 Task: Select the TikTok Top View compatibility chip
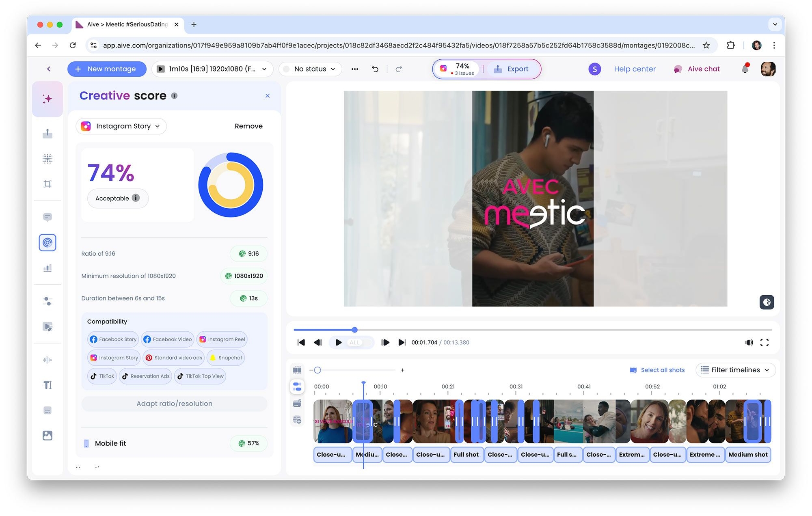pyautogui.click(x=200, y=376)
